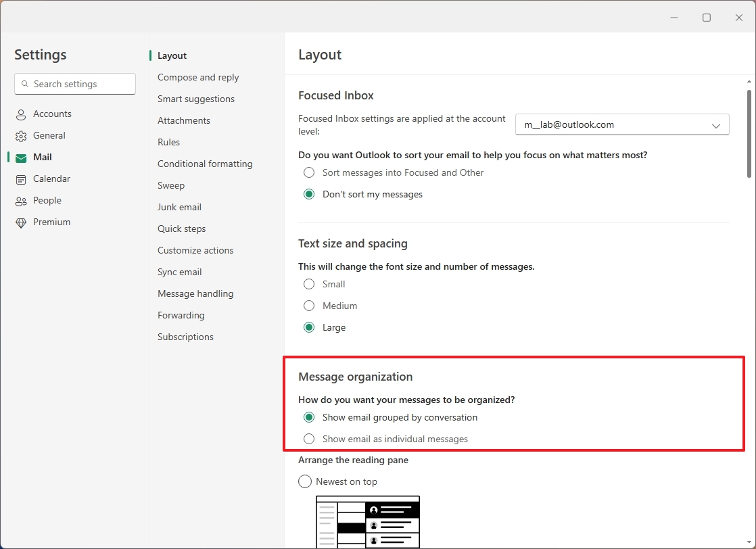756x549 pixels.
Task: Open Compose and reply settings
Action: [198, 78]
